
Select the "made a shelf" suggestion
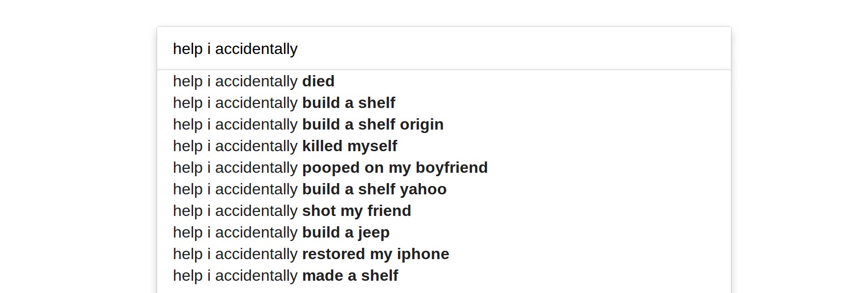click(285, 275)
